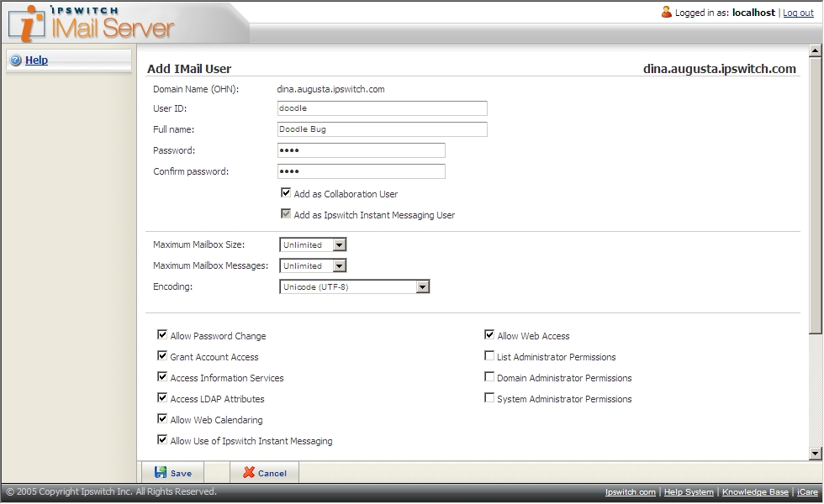Click the Password input field

[x=361, y=150]
